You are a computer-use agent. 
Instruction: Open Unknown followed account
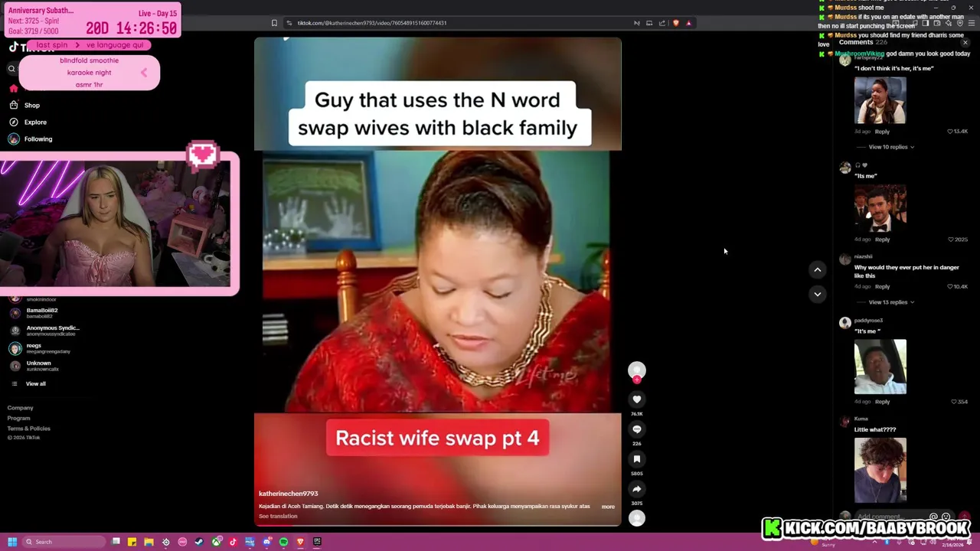coord(34,366)
